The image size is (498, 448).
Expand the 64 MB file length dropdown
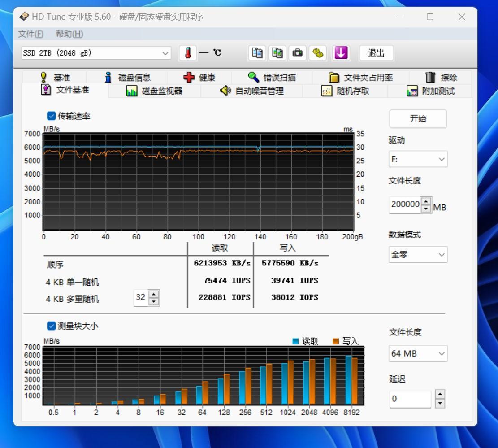coord(418,354)
